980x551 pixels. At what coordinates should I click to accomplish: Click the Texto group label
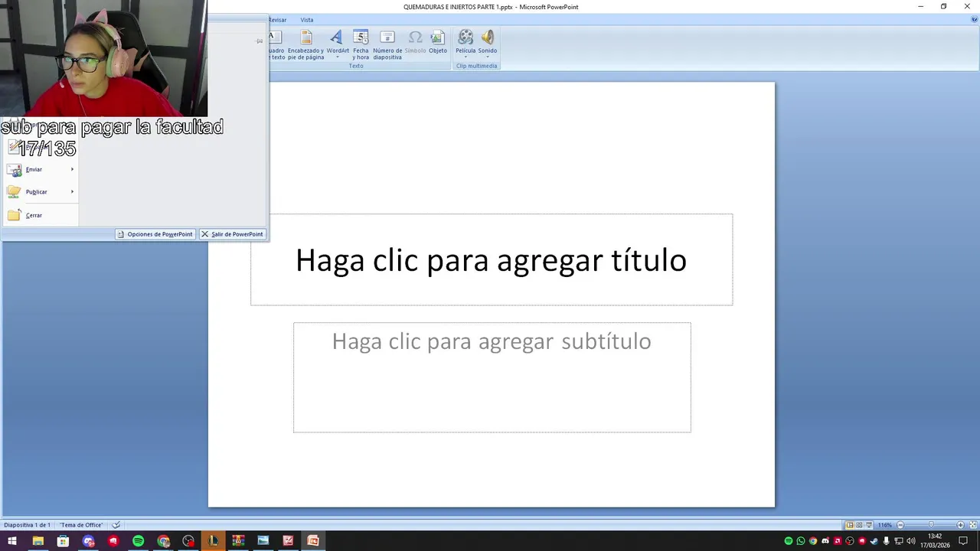click(356, 66)
